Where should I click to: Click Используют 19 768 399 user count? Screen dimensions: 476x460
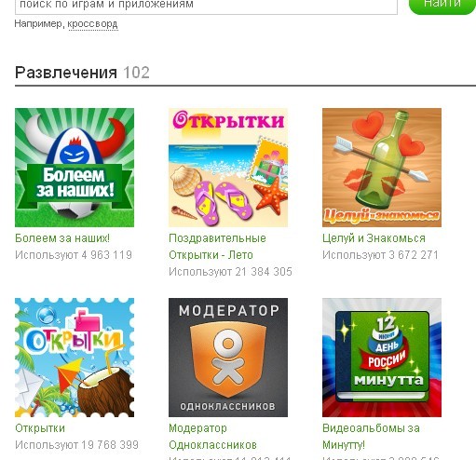coord(76,445)
